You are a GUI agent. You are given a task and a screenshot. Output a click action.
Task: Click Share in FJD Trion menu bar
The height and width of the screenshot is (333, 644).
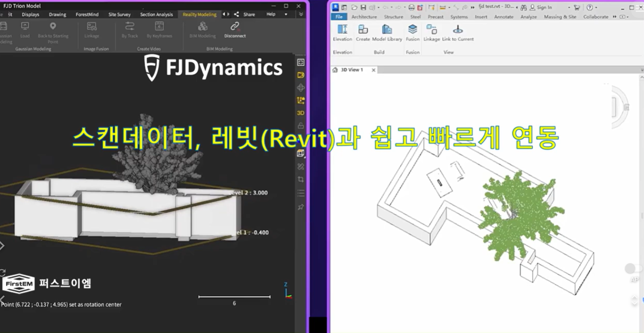pos(245,14)
